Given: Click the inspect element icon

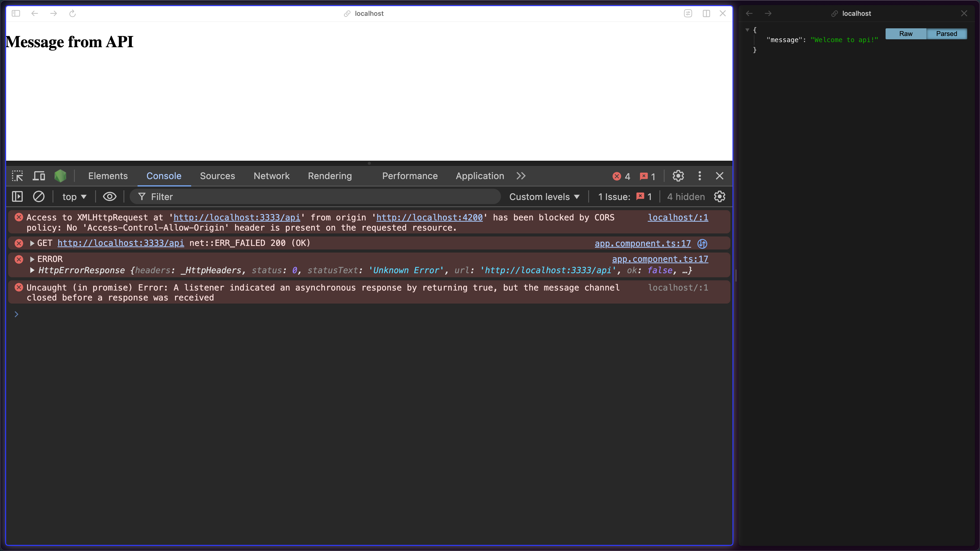Looking at the screenshot, I should pos(18,176).
